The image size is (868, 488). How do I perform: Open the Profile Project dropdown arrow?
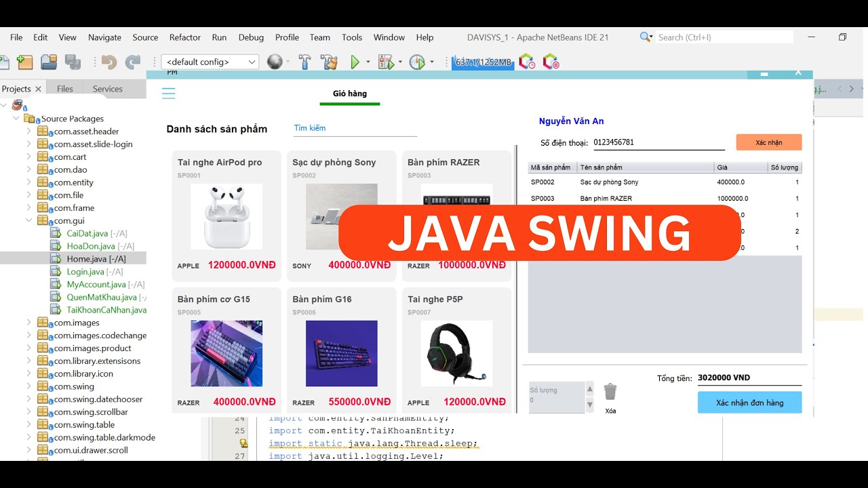(x=431, y=62)
